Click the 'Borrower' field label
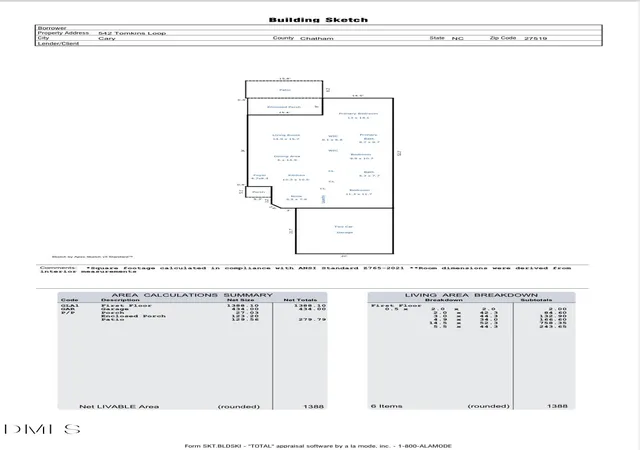Viewport: 640px width, 450px height. [52, 28]
